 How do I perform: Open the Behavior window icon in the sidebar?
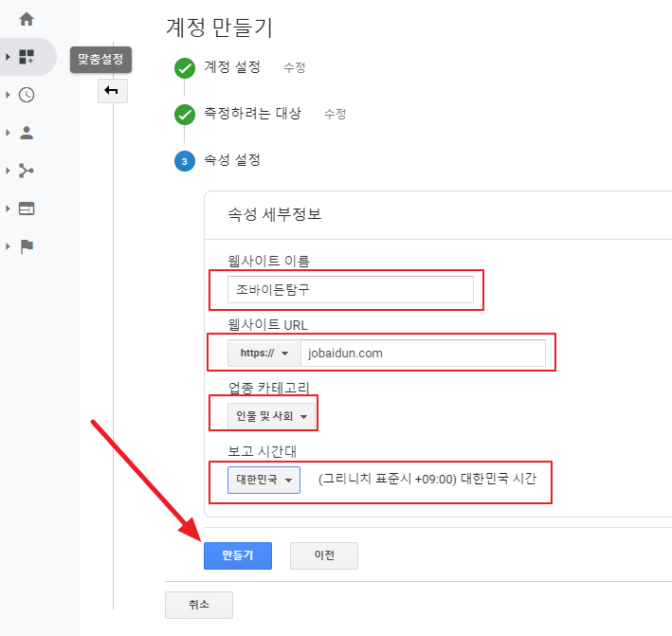click(x=27, y=209)
